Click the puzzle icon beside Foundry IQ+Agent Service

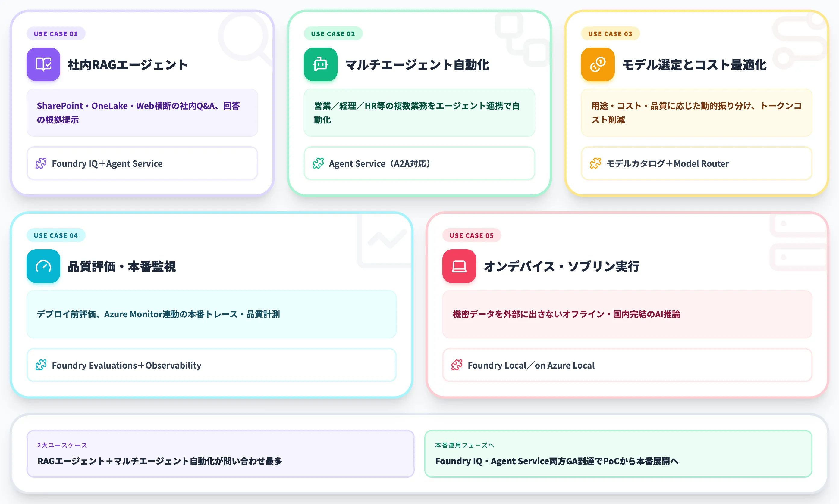(x=41, y=163)
